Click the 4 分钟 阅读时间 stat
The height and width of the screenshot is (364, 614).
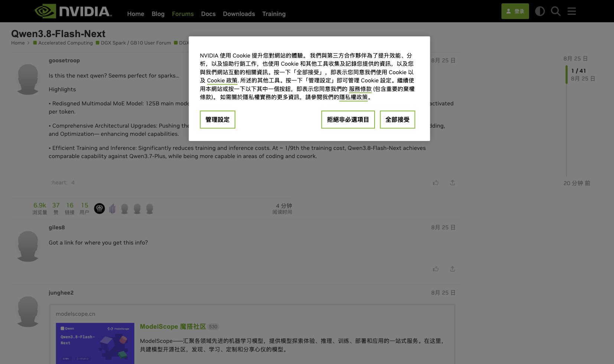coord(282,209)
